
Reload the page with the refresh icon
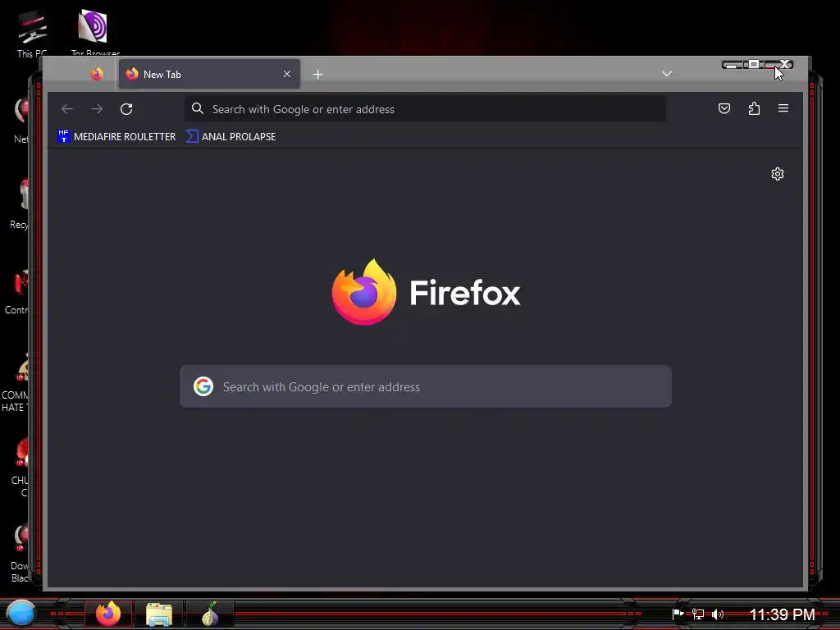coord(126,109)
